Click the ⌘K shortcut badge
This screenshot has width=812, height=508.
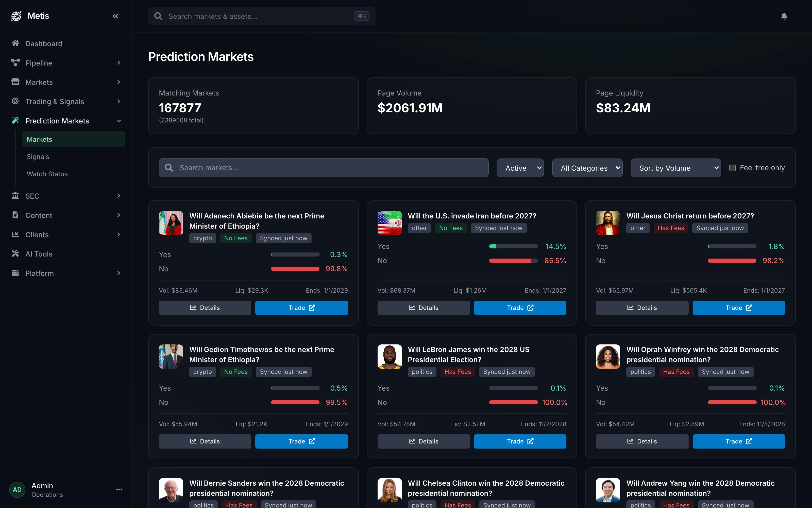coord(361,16)
